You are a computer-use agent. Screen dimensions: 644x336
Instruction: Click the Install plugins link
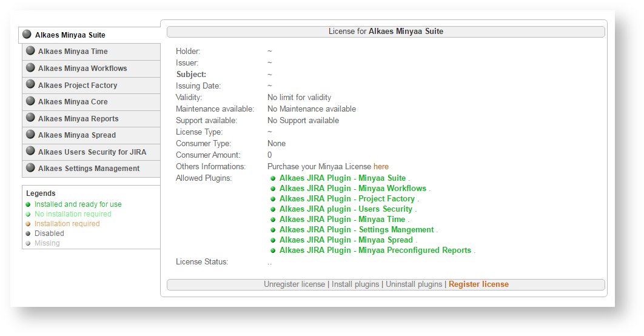[x=355, y=284]
